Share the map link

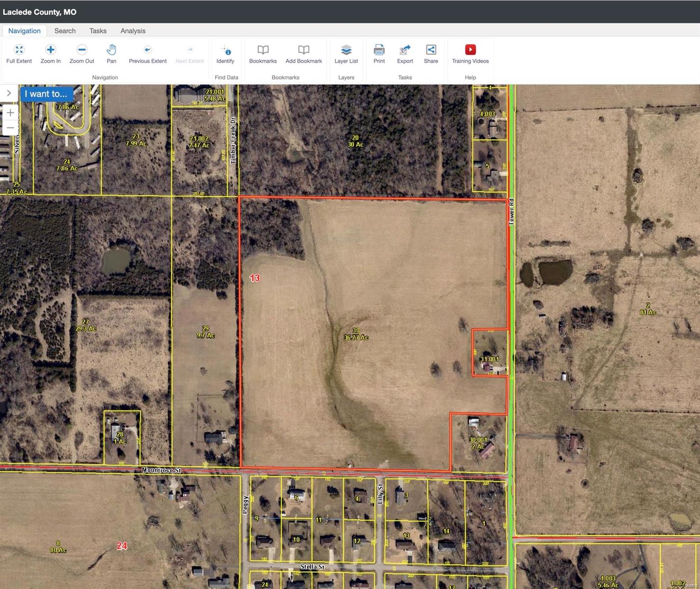431,50
